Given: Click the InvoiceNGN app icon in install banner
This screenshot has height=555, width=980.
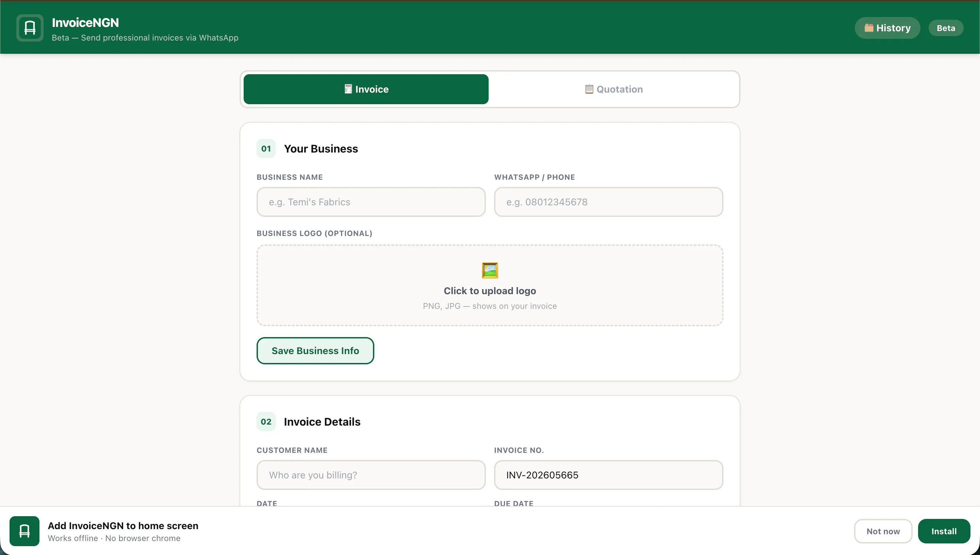Looking at the screenshot, I should click(24, 531).
